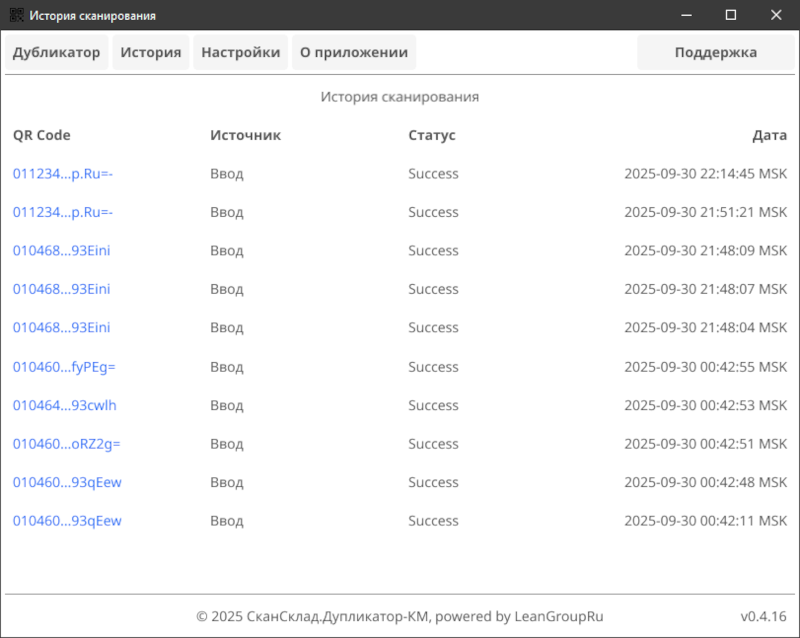This screenshot has height=638, width=800.
Task: Select the О приложении tab
Action: click(354, 53)
